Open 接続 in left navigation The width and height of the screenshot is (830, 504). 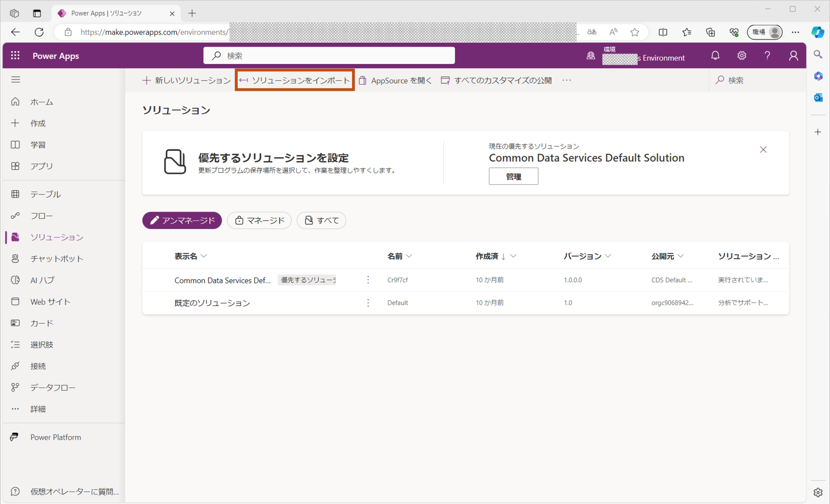[x=64, y=366]
